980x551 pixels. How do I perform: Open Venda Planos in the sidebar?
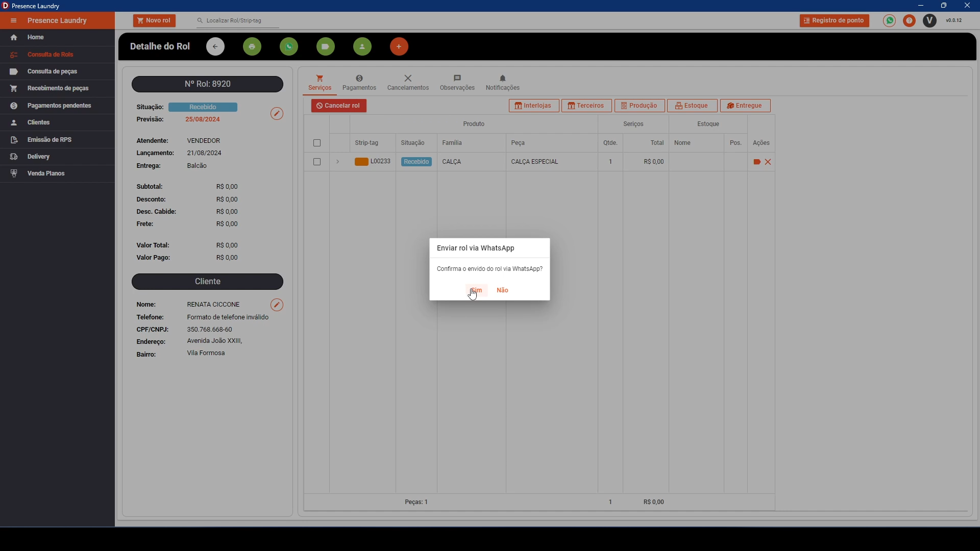[57, 173]
